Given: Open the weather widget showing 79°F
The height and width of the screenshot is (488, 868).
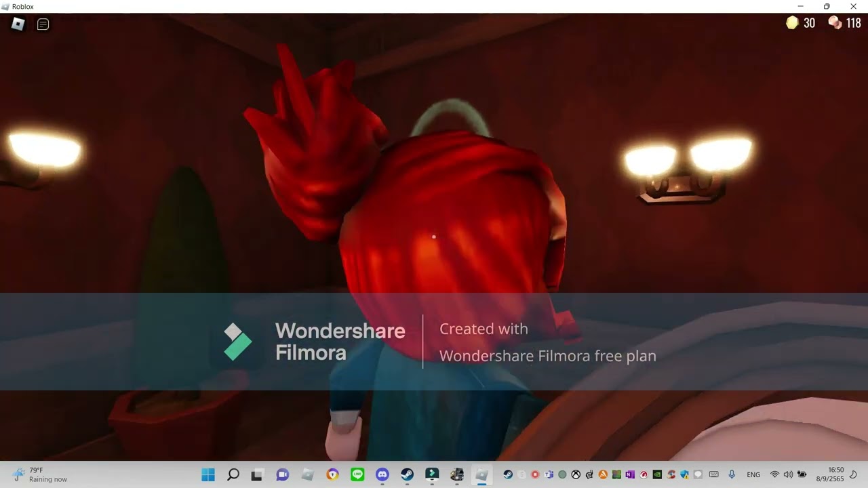Looking at the screenshot, I should 41,474.
